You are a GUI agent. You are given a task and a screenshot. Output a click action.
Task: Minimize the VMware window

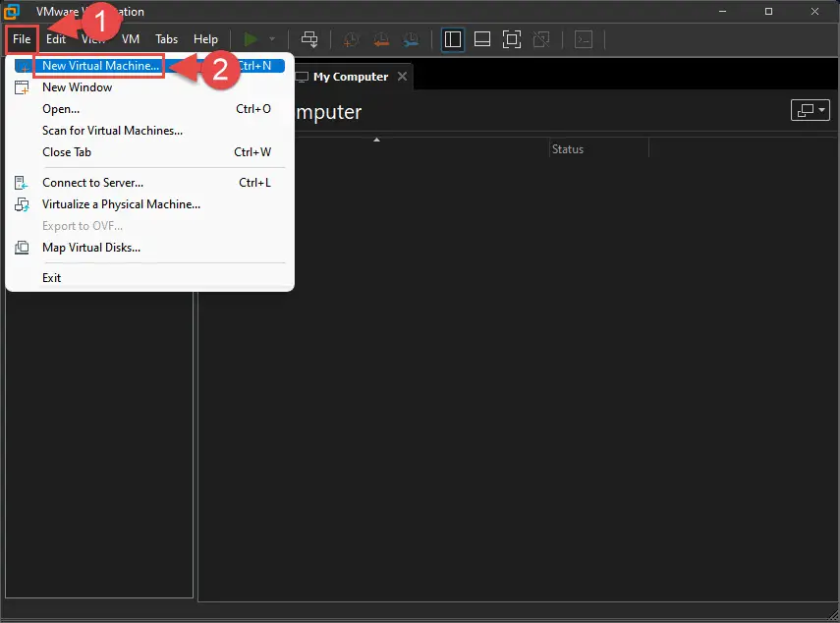coord(723,11)
